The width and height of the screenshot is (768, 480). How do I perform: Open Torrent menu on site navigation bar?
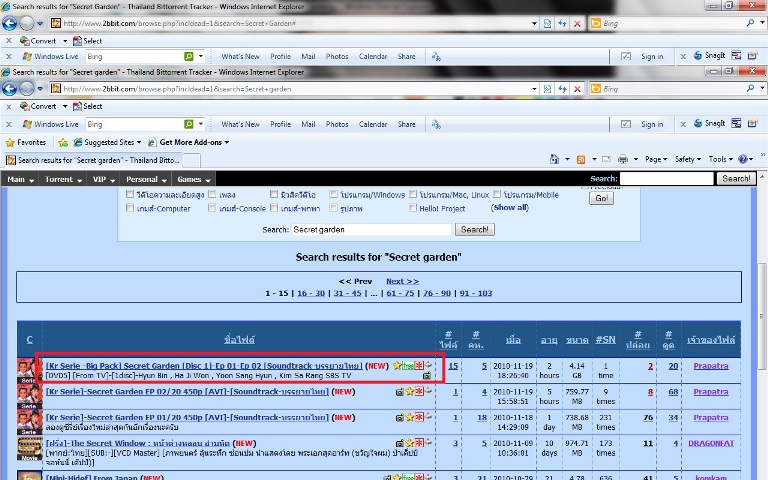[63, 179]
